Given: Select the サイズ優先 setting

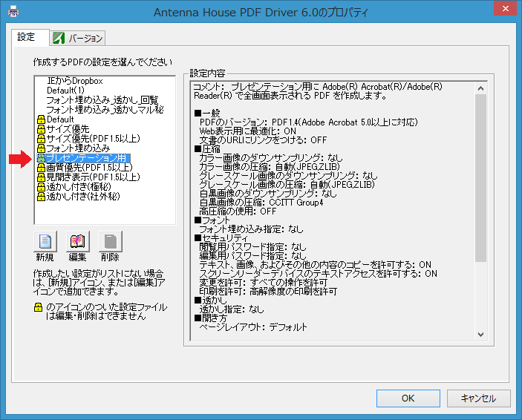Looking at the screenshot, I should 68,129.
